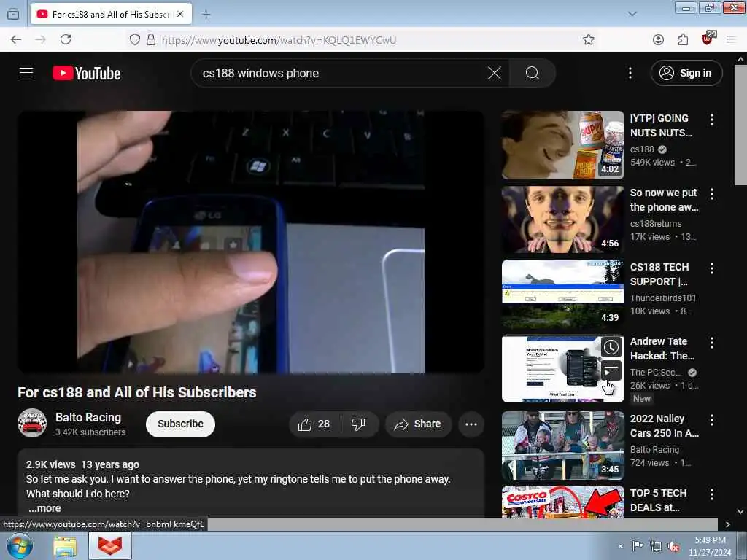This screenshot has height=560, width=747.
Task: Open the YouTube guide hamburger menu
Action: point(26,73)
